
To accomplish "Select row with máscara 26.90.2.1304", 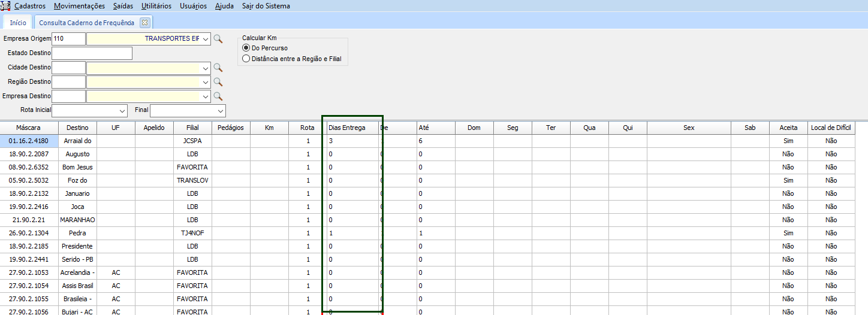I will click(x=29, y=233).
